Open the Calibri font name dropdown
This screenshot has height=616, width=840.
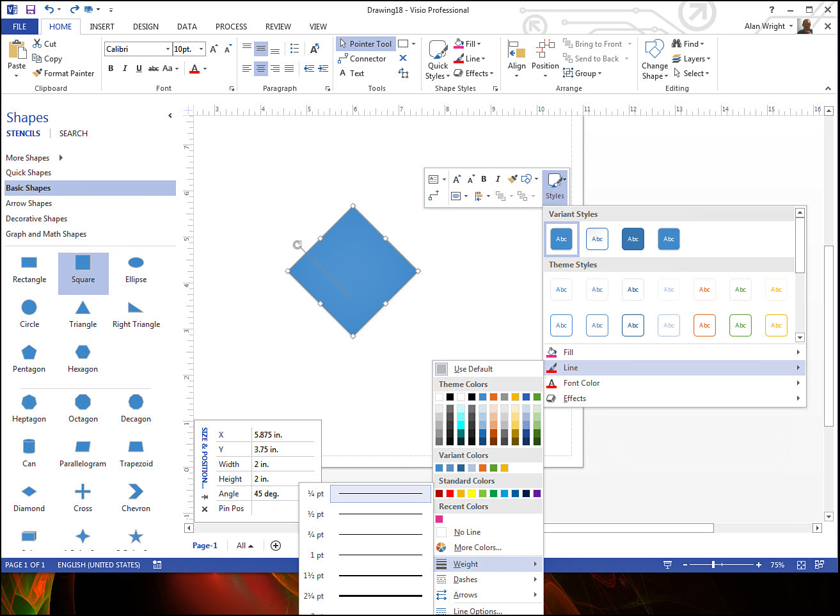coord(168,49)
